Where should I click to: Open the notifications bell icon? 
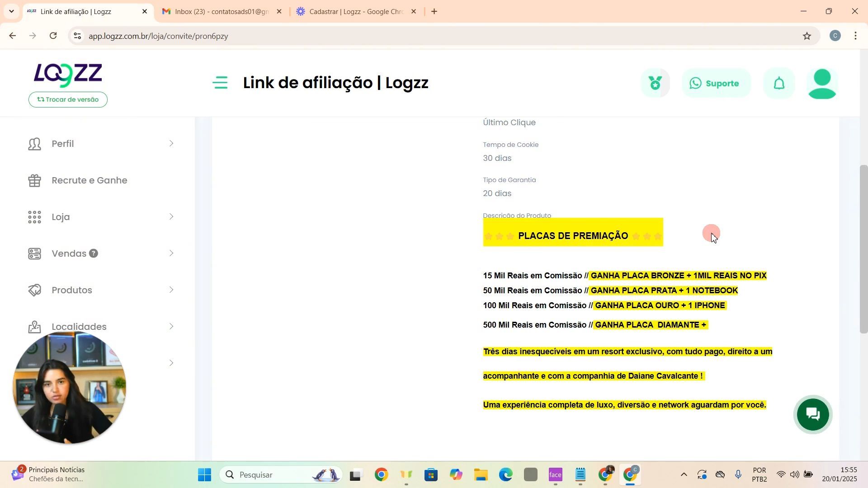click(779, 83)
